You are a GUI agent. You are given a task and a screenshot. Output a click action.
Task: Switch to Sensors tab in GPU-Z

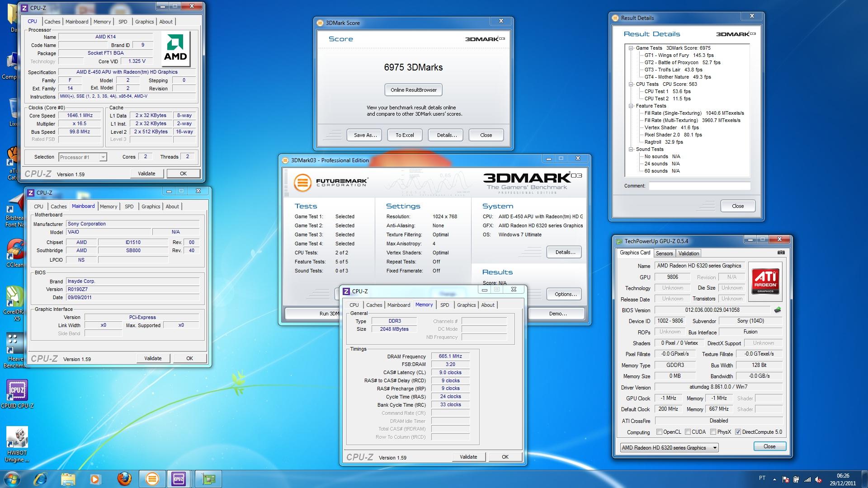click(664, 253)
